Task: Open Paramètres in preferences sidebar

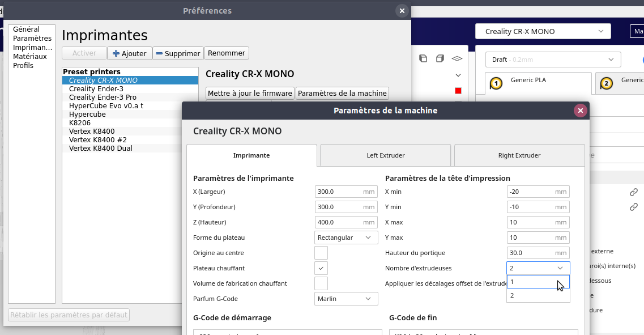Action: (x=32, y=38)
